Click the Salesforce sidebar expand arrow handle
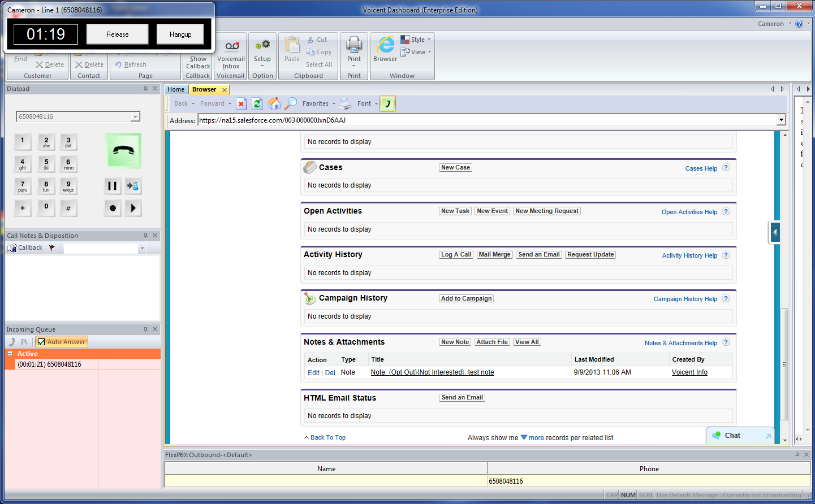The width and height of the screenshot is (815, 504). [x=775, y=232]
